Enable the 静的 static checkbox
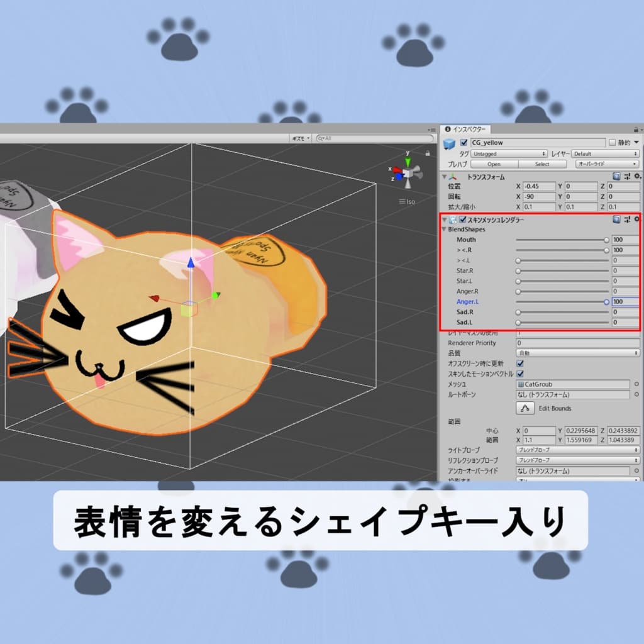 coord(612,142)
